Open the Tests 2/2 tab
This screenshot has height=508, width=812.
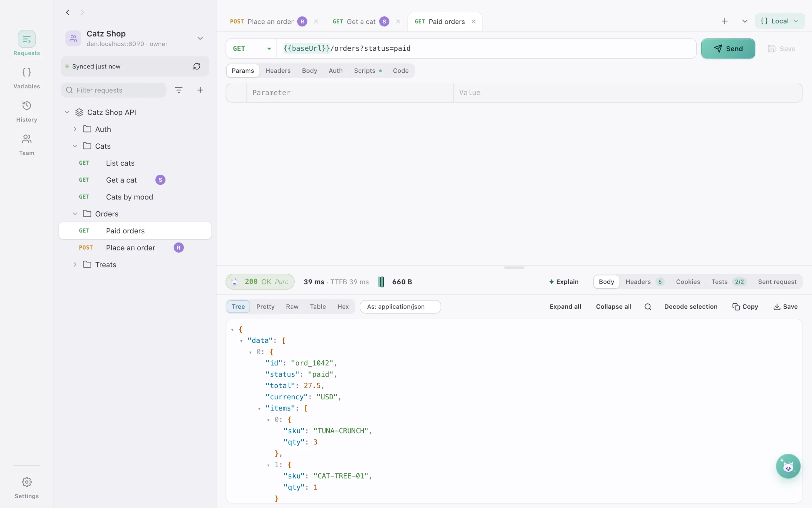(728, 282)
